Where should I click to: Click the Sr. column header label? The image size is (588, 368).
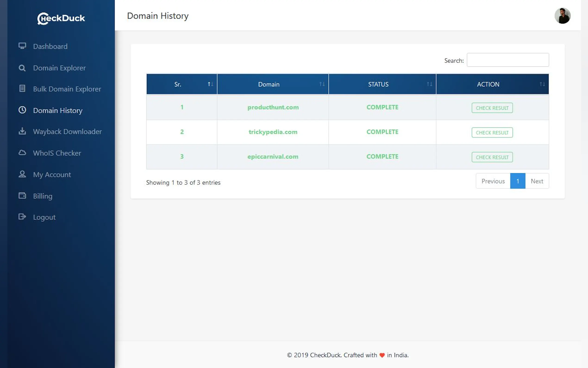pyautogui.click(x=178, y=84)
